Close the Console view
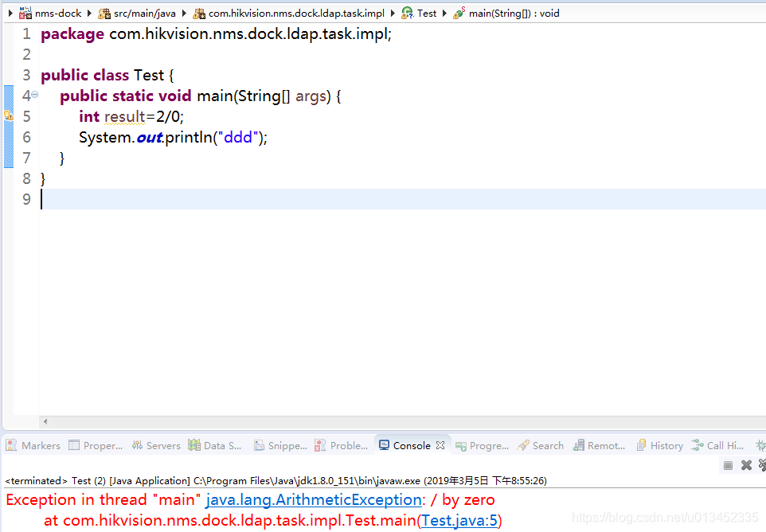The image size is (766, 532). [x=440, y=445]
